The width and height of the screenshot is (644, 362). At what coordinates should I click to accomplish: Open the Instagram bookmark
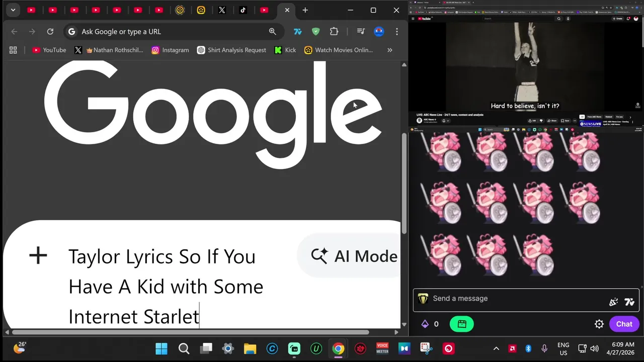[x=171, y=50]
